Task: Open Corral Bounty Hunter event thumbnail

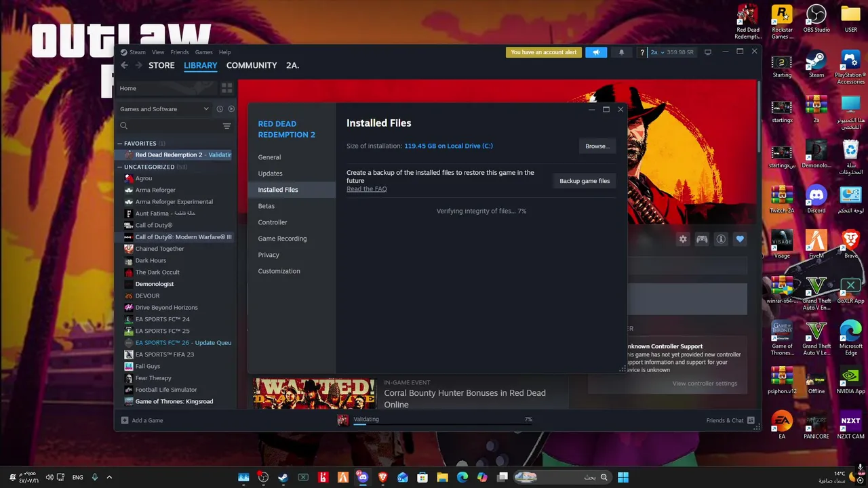Action: [x=315, y=393]
